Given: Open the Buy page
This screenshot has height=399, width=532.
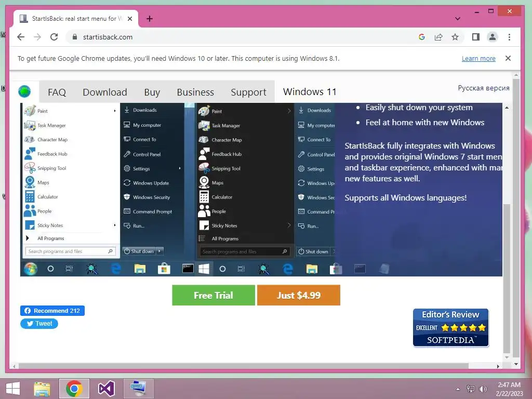Looking at the screenshot, I should tap(152, 92).
